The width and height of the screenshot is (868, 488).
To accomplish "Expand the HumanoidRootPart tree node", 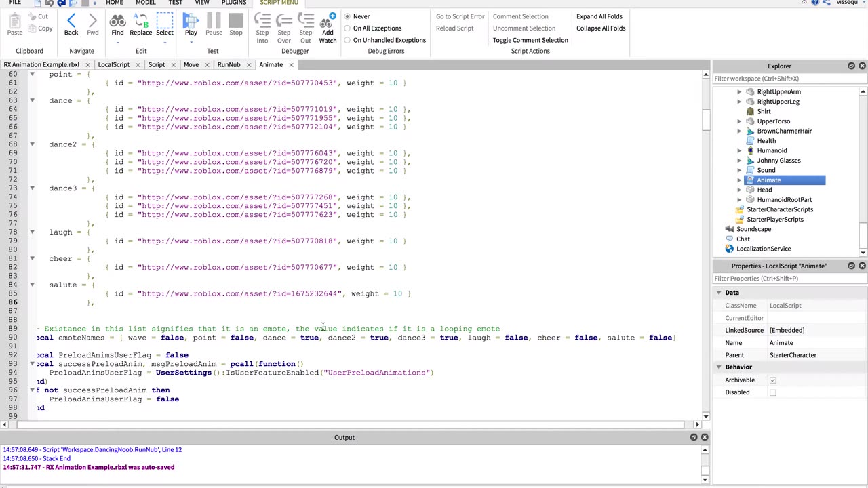I will click(739, 200).
